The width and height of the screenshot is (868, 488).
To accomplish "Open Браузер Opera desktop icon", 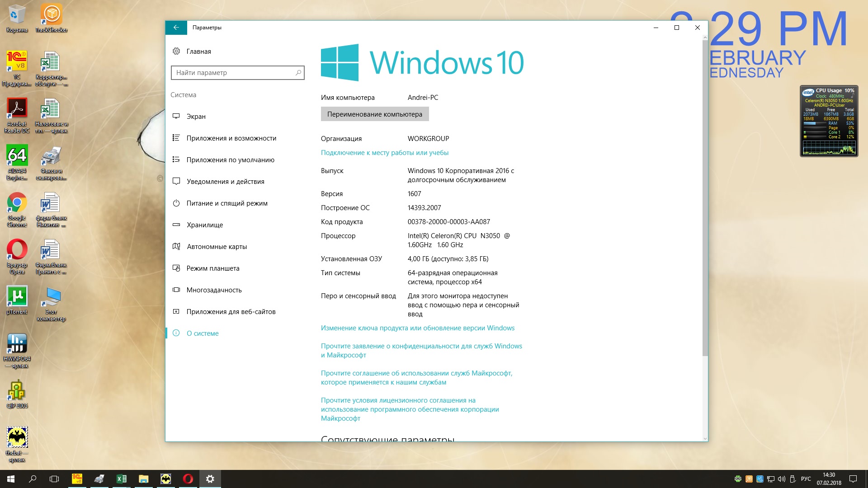I will 17,257.
